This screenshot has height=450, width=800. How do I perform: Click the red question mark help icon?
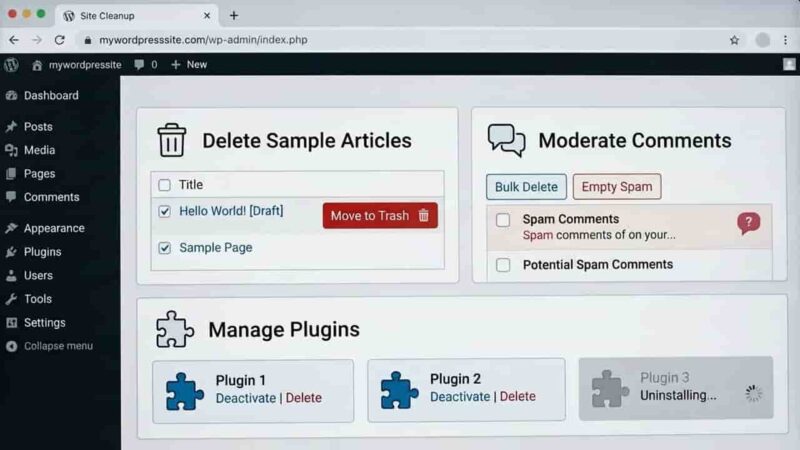748,223
